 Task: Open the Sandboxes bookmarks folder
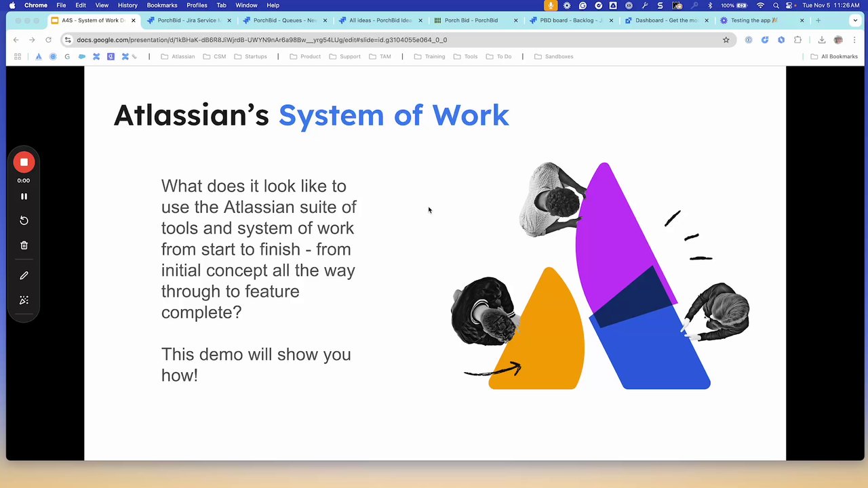(x=553, y=56)
